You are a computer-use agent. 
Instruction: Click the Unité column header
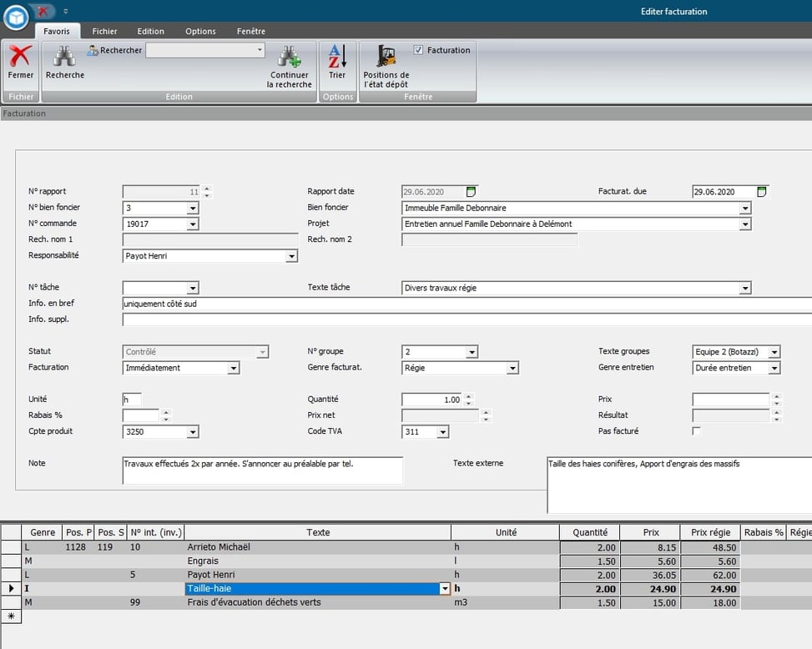(x=506, y=532)
